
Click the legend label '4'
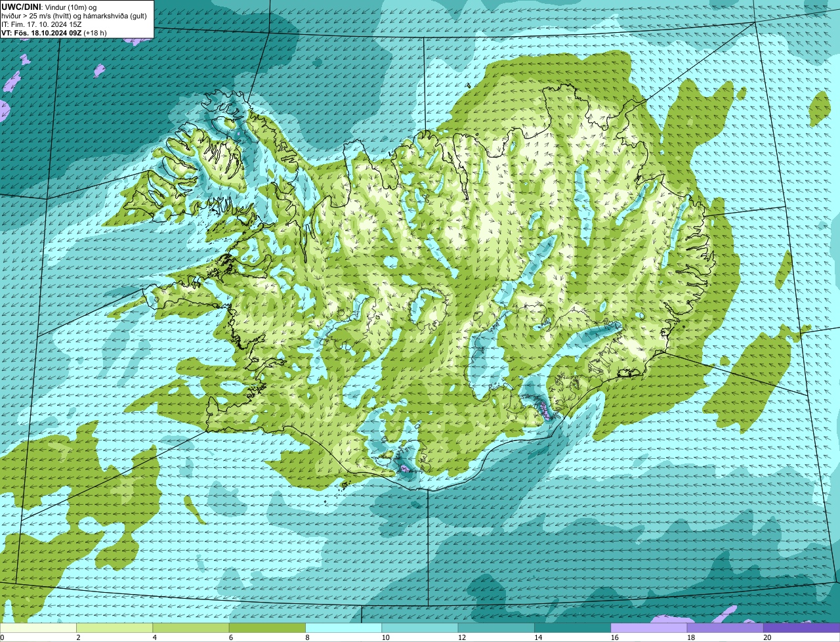point(155,637)
